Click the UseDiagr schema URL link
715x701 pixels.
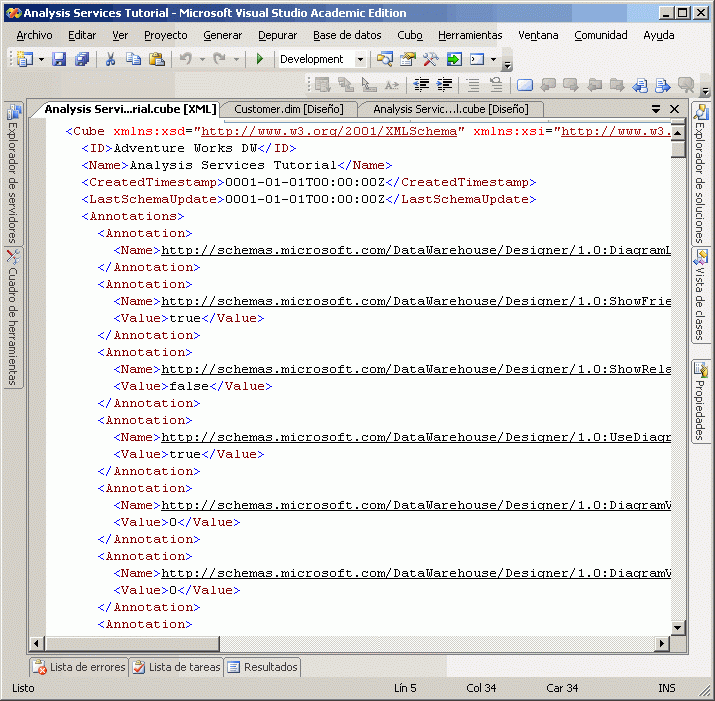(416, 437)
